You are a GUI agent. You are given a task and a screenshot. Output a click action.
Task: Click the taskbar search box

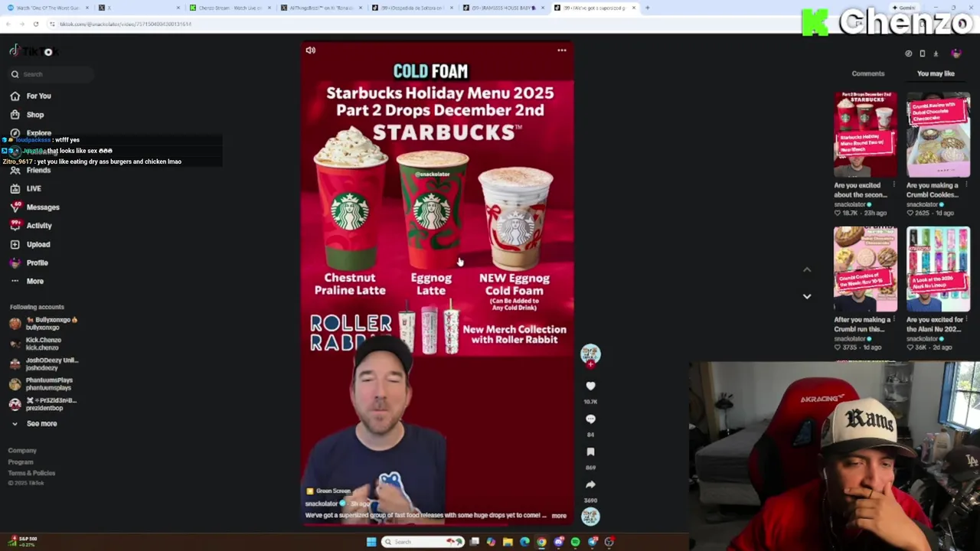click(423, 542)
